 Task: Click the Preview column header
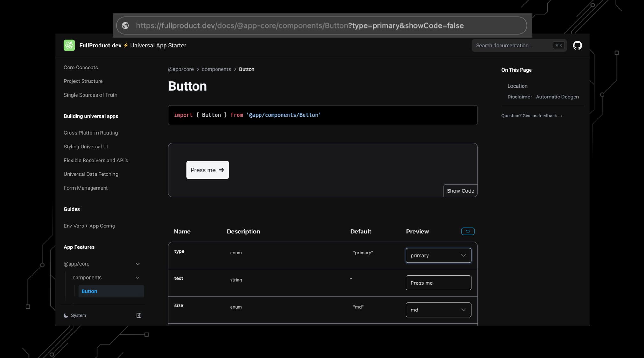click(417, 232)
